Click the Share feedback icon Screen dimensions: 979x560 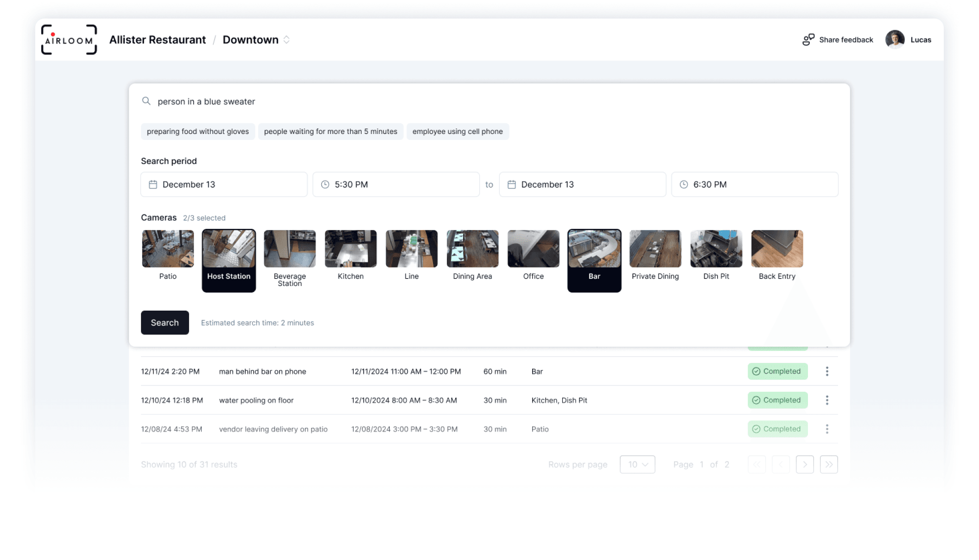(808, 40)
